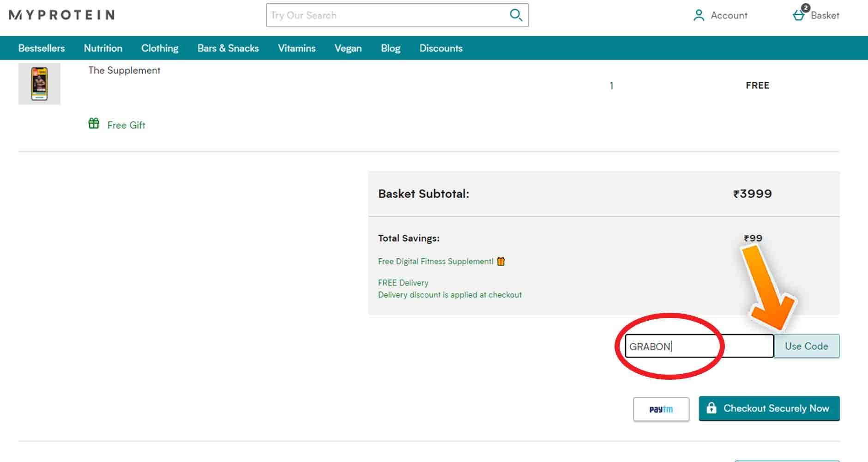
Task: Click Free Digital Fitness Supplement text
Action: pyautogui.click(x=436, y=261)
